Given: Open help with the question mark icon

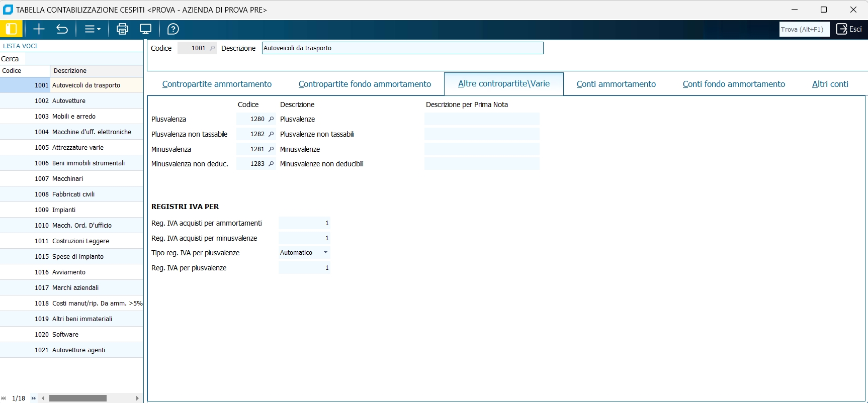Looking at the screenshot, I should pyautogui.click(x=173, y=29).
